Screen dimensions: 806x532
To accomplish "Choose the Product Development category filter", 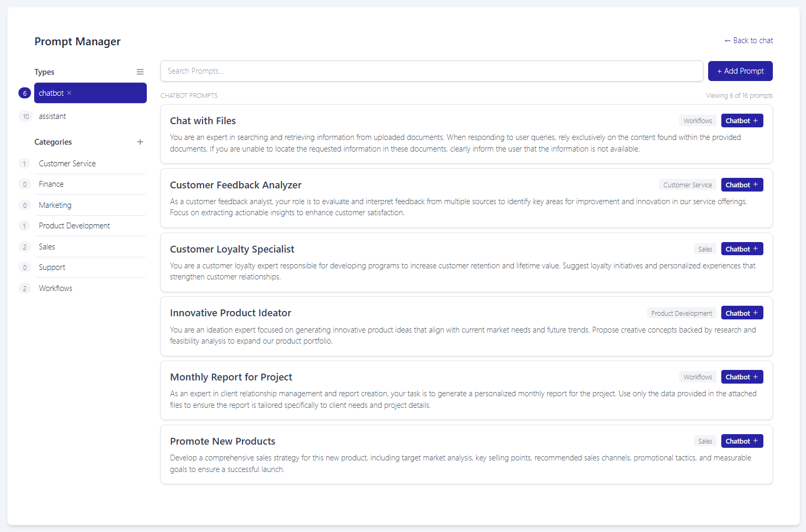I will pyautogui.click(x=74, y=226).
